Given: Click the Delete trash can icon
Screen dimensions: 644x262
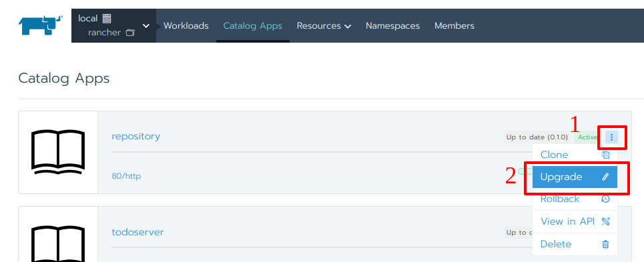Looking at the screenshot, I should coord(605,244).
